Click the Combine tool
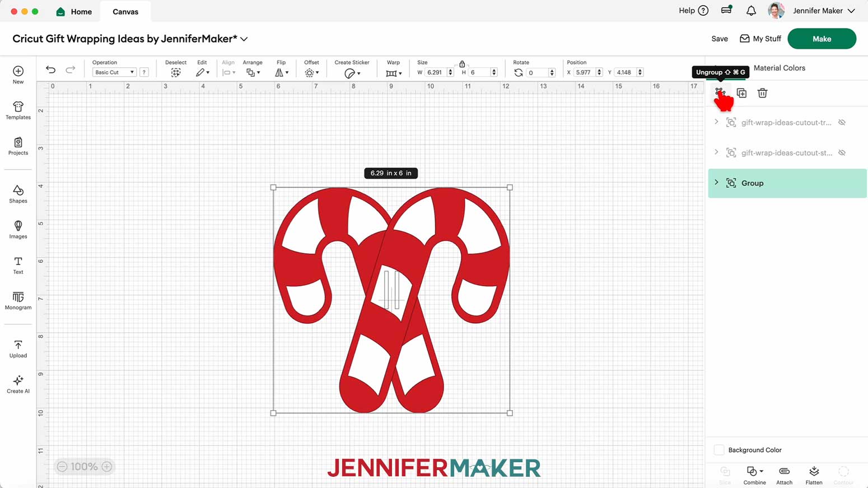868x488 pixels. [x=754, y=475]
